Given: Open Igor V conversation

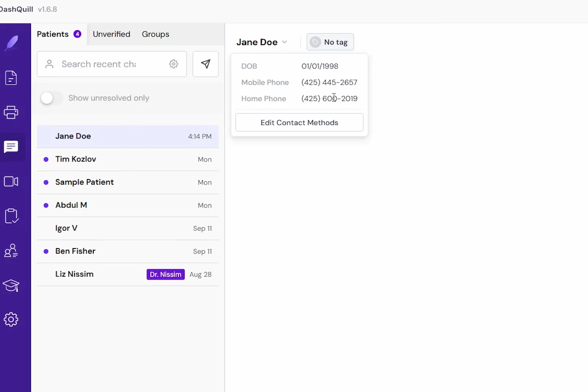Looking at the screenshot, I should click(x=128, y=228).
